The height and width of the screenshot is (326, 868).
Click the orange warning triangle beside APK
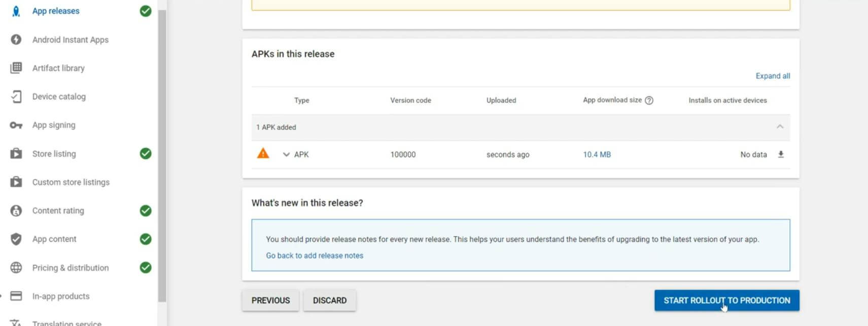point(263,153)
